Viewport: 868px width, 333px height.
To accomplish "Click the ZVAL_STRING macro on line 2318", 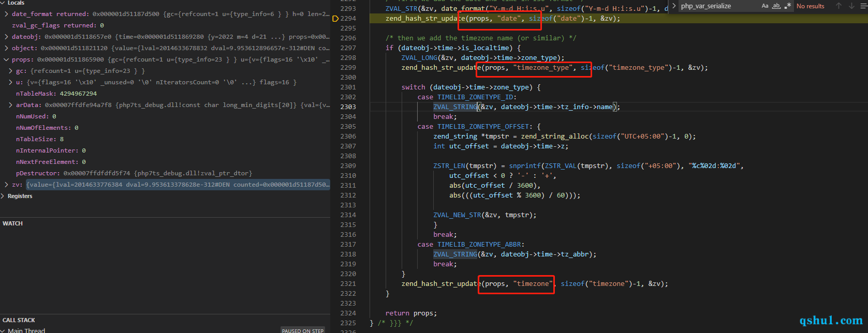I will pyautogui.click(x=455, y=254).
